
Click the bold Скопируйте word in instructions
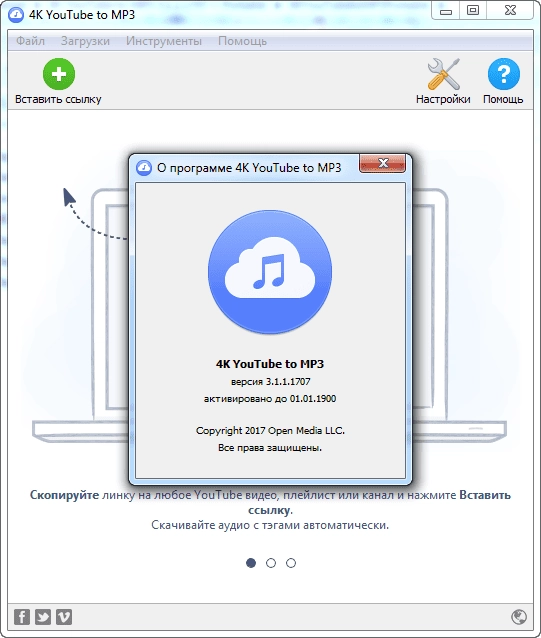point(64,495)
